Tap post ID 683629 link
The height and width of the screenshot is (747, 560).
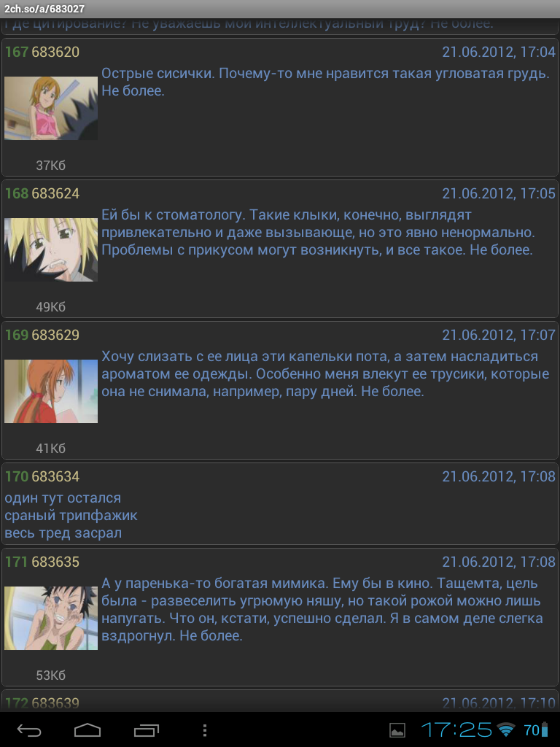coord(55,335)
